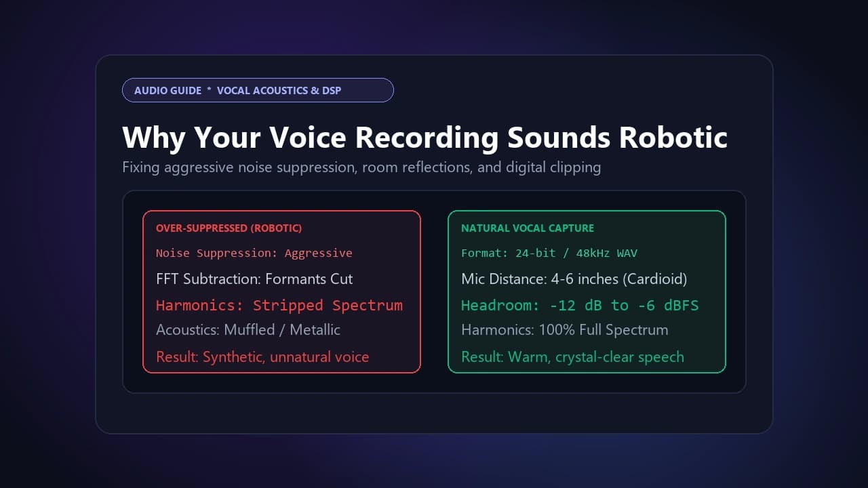
Task: Select the line Noise Suppression: Aggressive
Action: click(254, 253)
